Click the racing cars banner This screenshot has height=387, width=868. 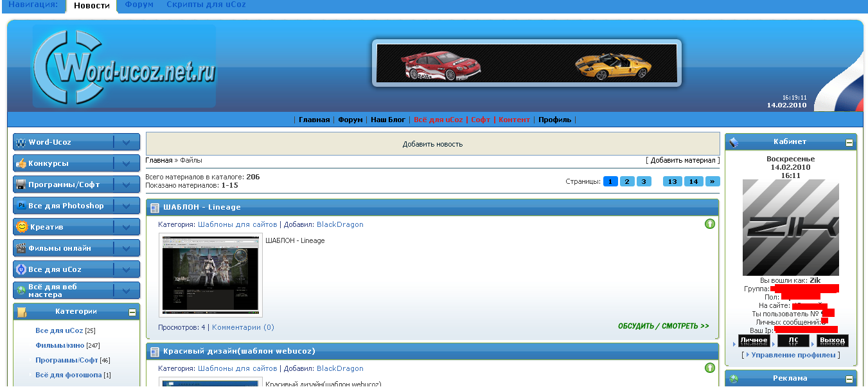(x=527, y=63)
